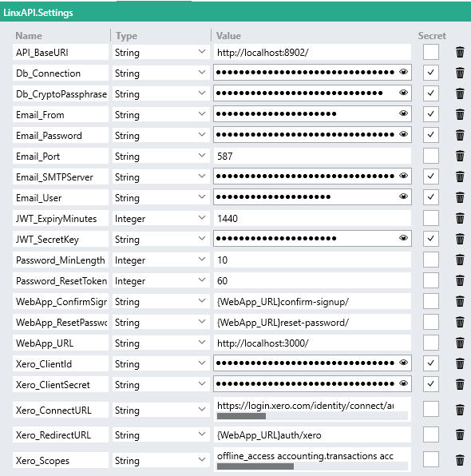Uncheck Secret for Db_CryptoPassphrase

click(x=430, y=93)
